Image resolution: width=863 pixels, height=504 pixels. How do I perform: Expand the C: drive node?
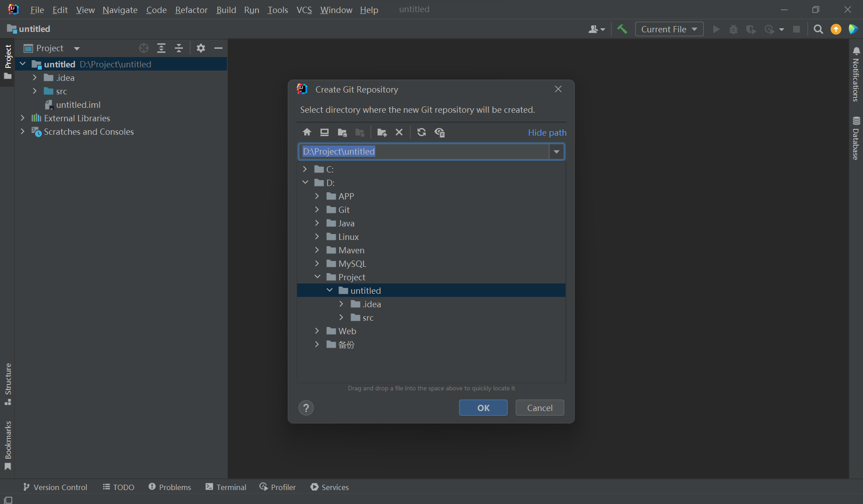tap(305, 169)
